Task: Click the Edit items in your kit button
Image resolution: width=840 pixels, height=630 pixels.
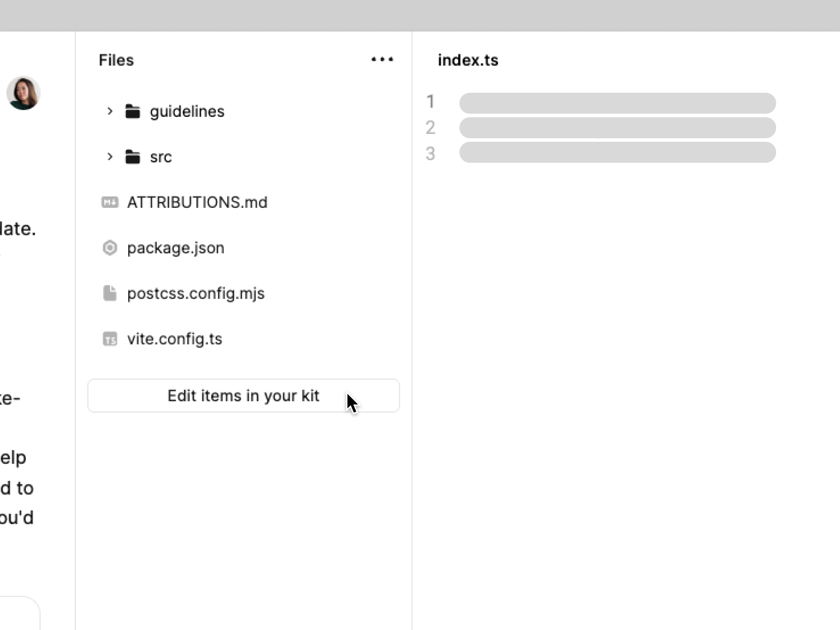Action: coord(243,395)
